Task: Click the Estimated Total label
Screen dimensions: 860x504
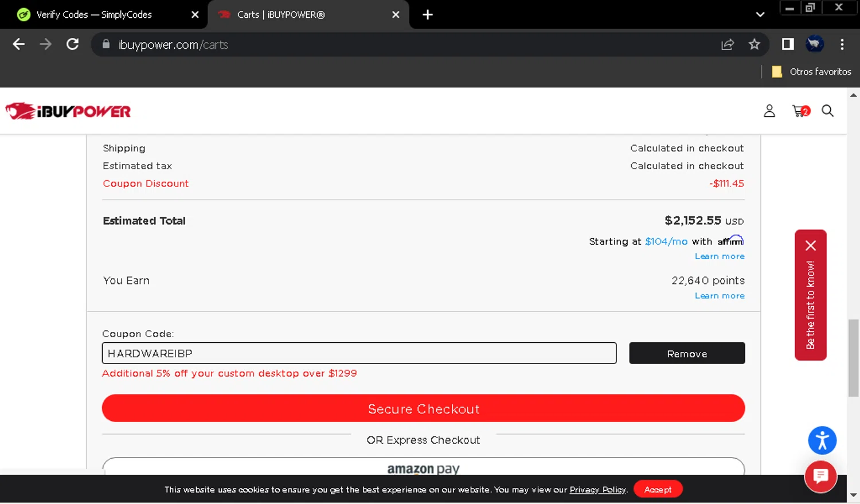Action: (x=144, y=221)
